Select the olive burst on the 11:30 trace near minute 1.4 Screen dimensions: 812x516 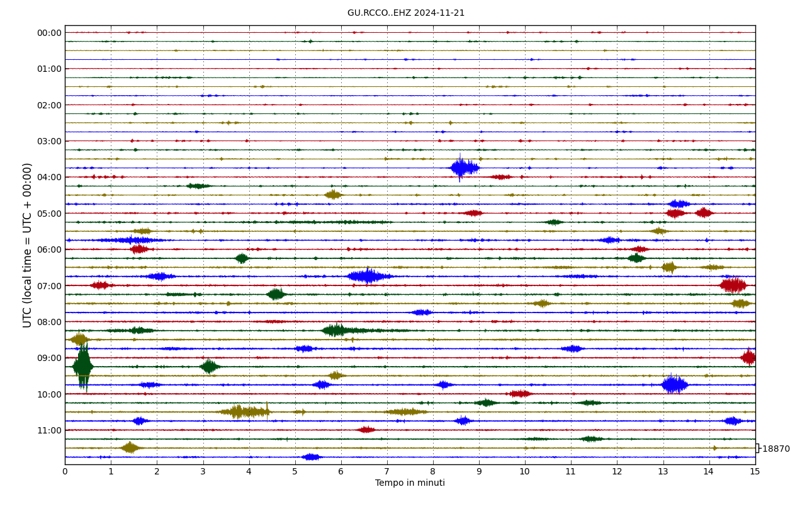(130, 447)
